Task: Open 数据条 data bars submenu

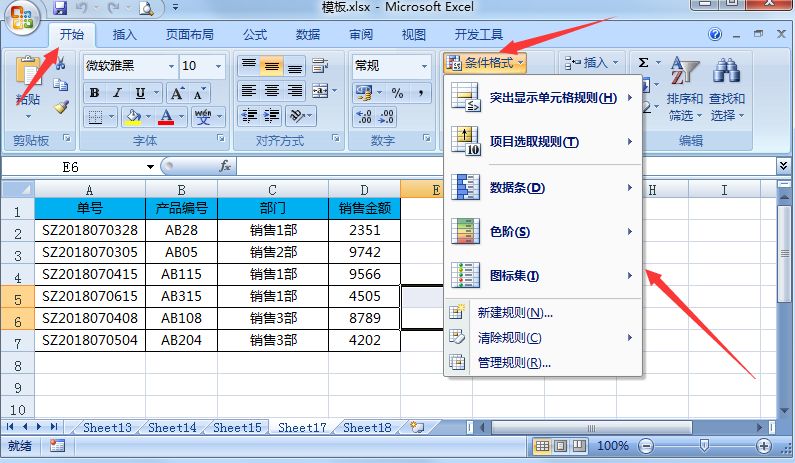Action: click(543, 188)
